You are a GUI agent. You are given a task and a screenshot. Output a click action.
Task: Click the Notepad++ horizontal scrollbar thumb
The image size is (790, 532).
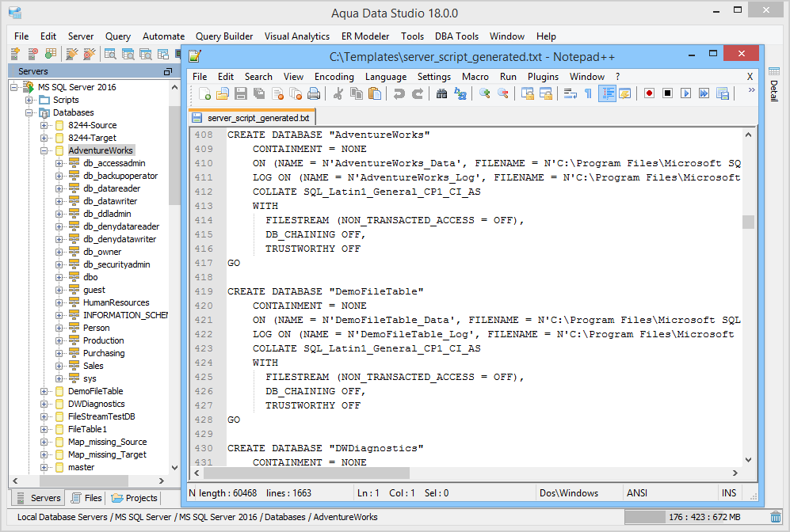[307, 473]
